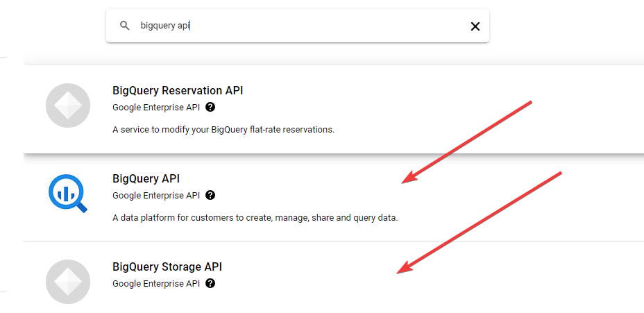Open the BigQuery Storage API result title
Image resolution: width=644 pixels, height=313 pixels.
(167, 267)
